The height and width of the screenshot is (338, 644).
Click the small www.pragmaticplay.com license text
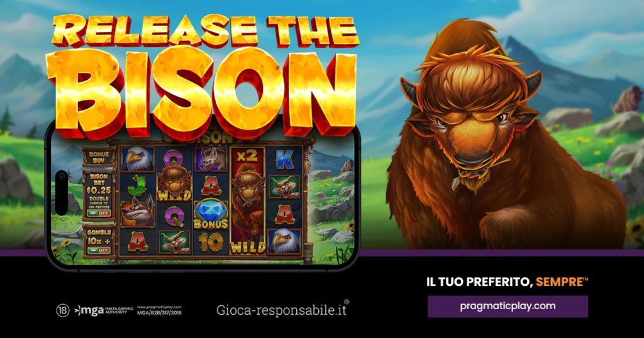(x=159, y=307)
